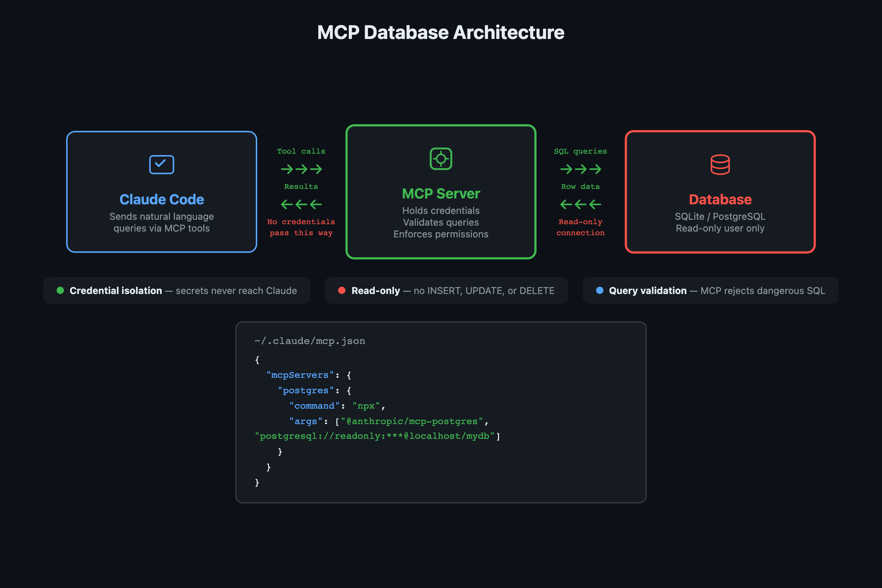Click the Claude Code heading

(162, 200)
